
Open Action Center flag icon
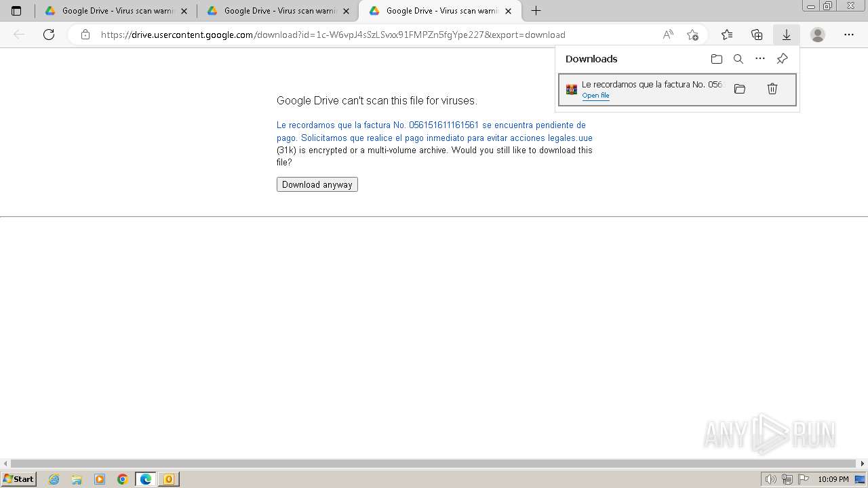point(804,479)
